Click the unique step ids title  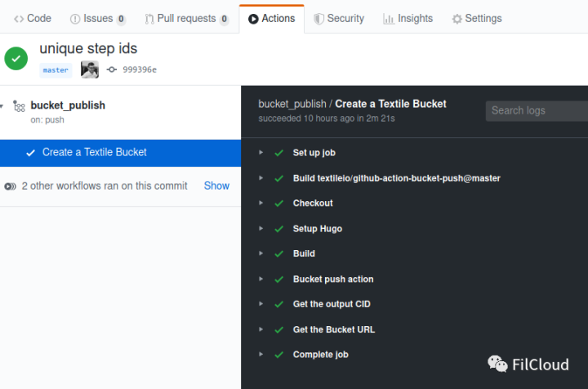88,48
